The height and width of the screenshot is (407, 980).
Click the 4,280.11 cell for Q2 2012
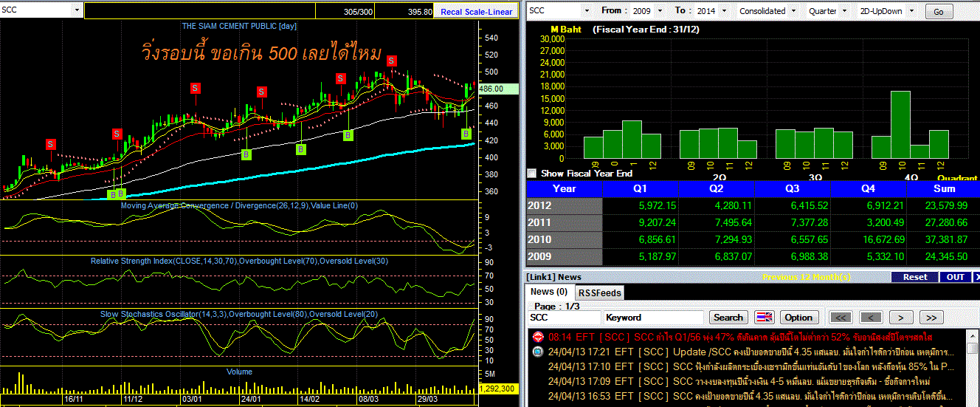[717, 205]
